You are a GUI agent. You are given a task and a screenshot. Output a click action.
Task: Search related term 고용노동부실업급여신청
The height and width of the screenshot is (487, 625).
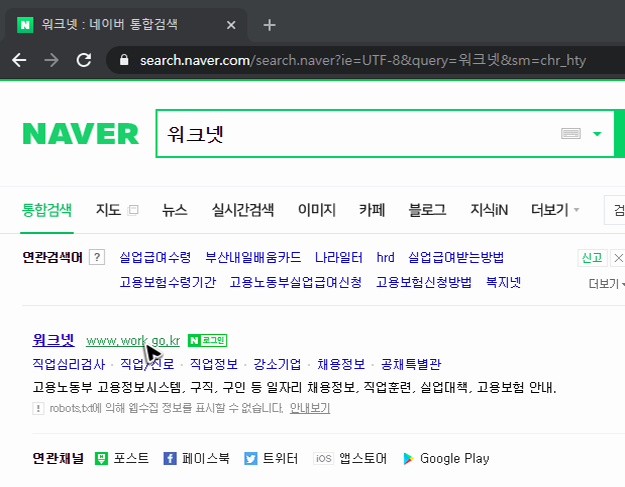pyautogui.click(x=296, y=283)
